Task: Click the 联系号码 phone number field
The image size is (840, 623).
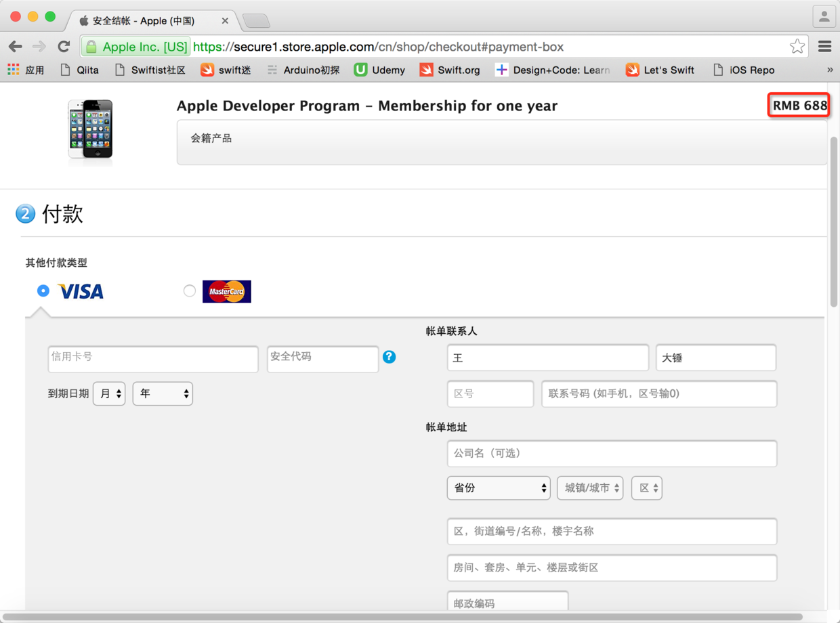Action: (659, 394)
